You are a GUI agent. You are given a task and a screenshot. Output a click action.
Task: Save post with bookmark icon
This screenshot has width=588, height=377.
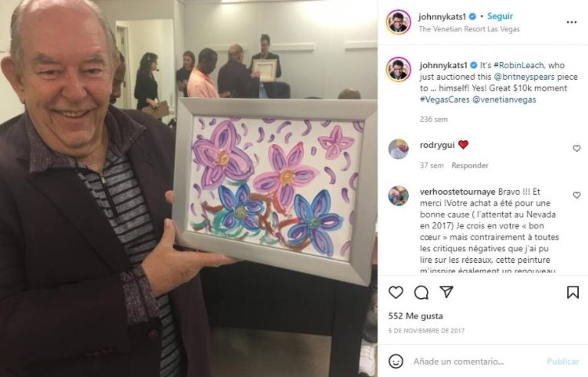[x=572, y=292]
